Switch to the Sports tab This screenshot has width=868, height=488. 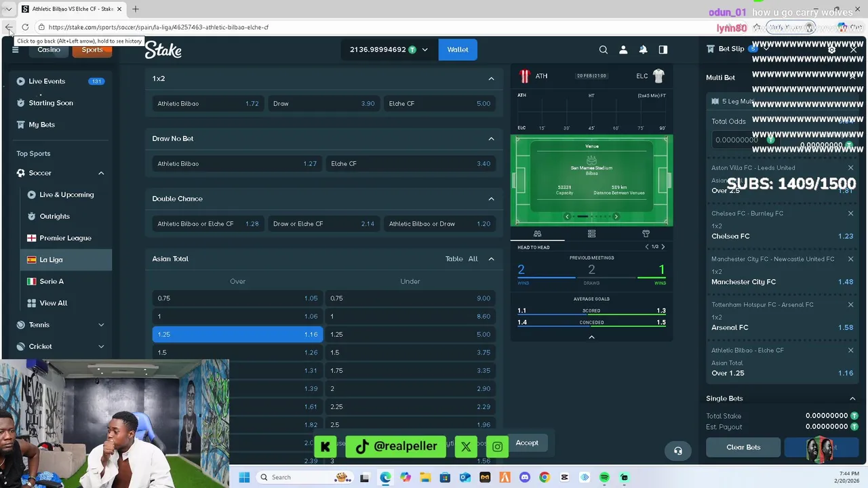(x=92, y=49)
